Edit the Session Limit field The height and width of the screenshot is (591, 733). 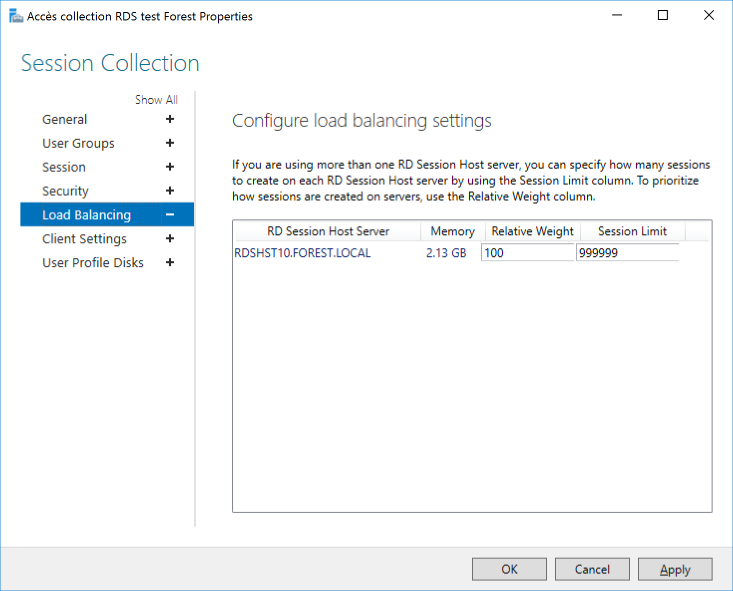click(627, 253)
